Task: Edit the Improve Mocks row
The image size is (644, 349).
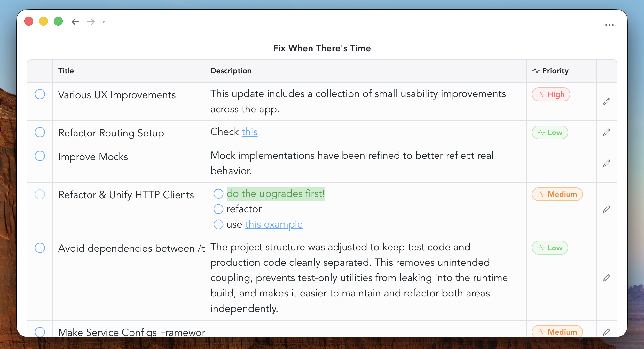Action: pos(606,163)
